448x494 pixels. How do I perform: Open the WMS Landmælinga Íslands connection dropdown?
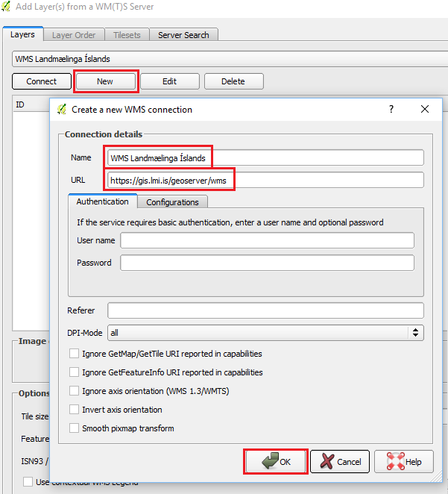point(224,59)
